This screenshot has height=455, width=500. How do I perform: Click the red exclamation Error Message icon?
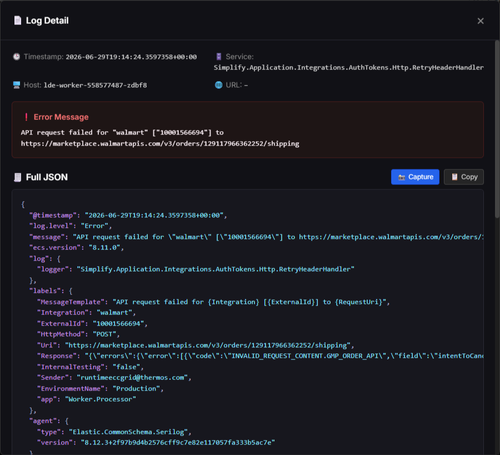pos(26,117)
